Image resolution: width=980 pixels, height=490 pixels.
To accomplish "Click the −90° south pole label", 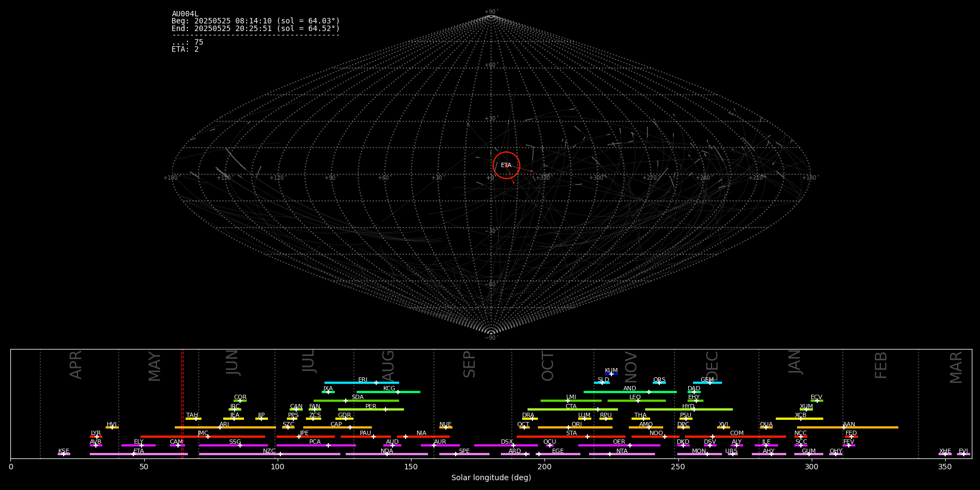I will pos(491,338).
